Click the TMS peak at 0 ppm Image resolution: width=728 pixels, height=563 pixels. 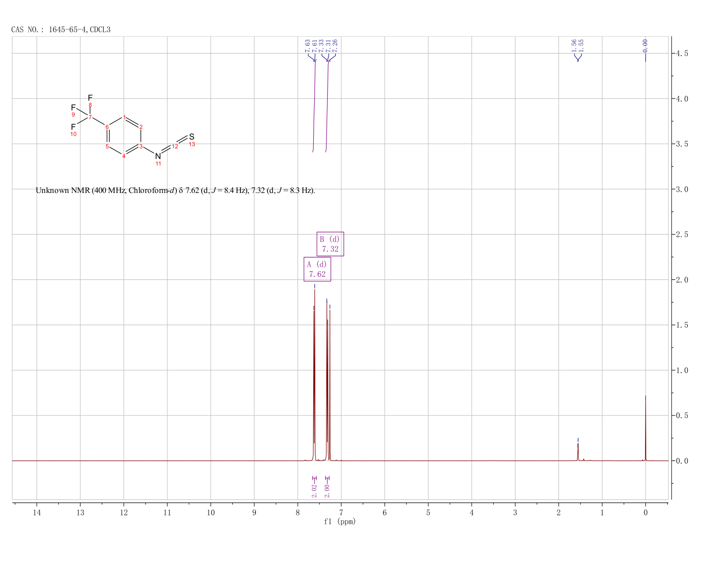pyautogui.click(x=645, y=428)
